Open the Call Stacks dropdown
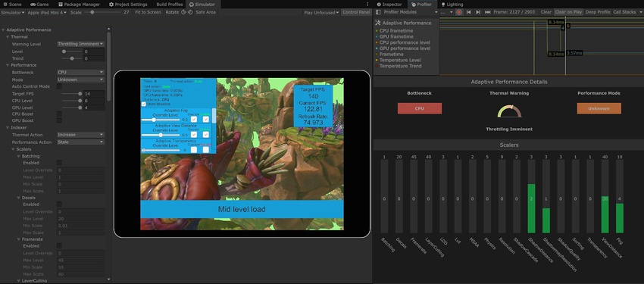644x284 pixels. [x=627, y=12]
